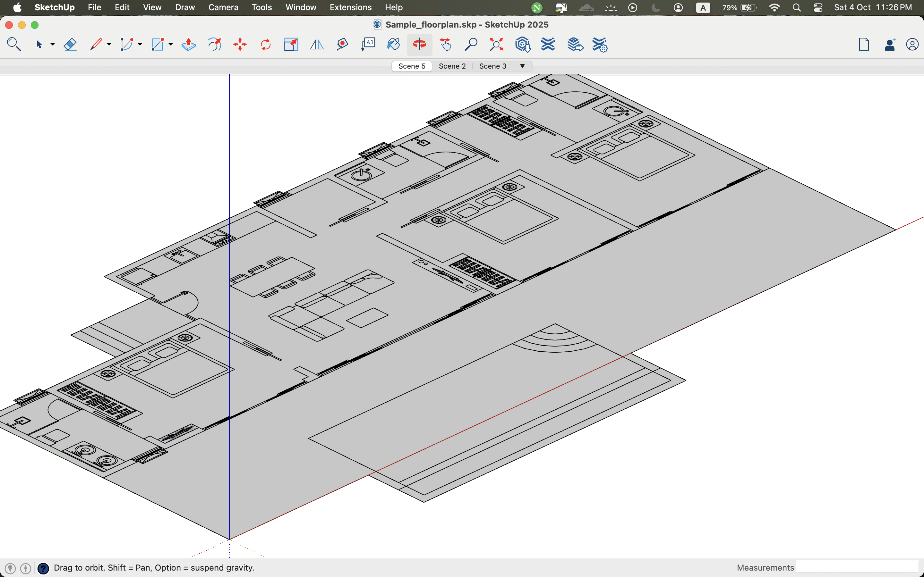Expand the Select tool options arrow
Image resolution: width=924 pixels, height=577 pixels.
click(53, 46)
